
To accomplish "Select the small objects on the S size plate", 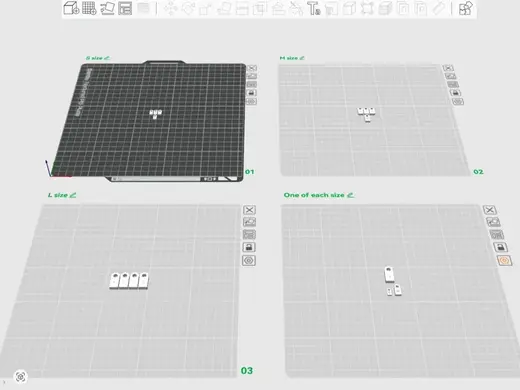I will 155,114.
